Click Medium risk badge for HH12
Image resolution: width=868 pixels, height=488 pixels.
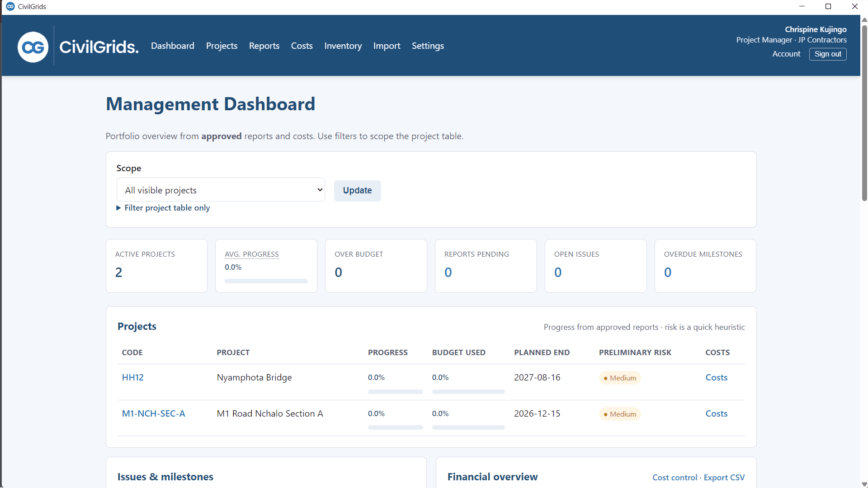pyautogui.click(x=620, y=378)
